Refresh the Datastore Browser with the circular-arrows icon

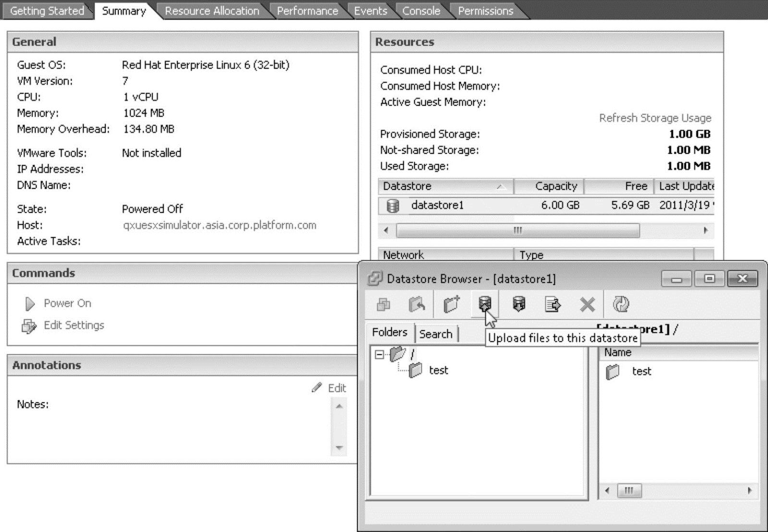pyautogui.click(x=621, y=304)
